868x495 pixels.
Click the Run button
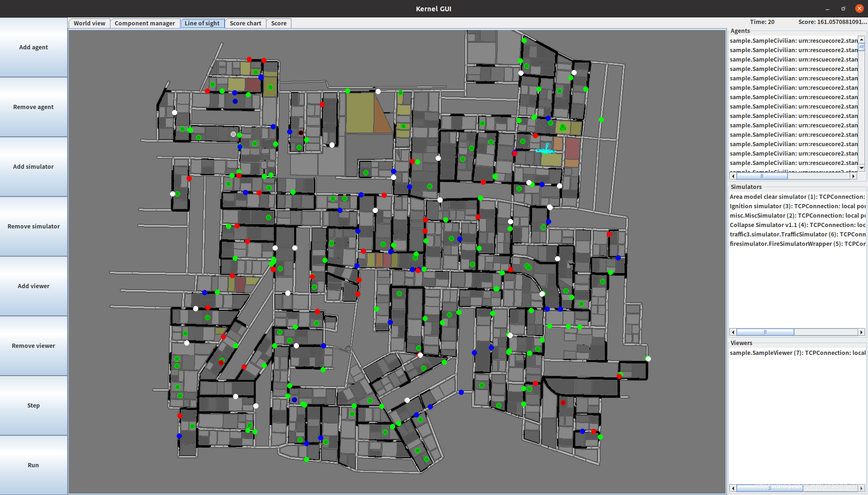[x=33, y=465]
